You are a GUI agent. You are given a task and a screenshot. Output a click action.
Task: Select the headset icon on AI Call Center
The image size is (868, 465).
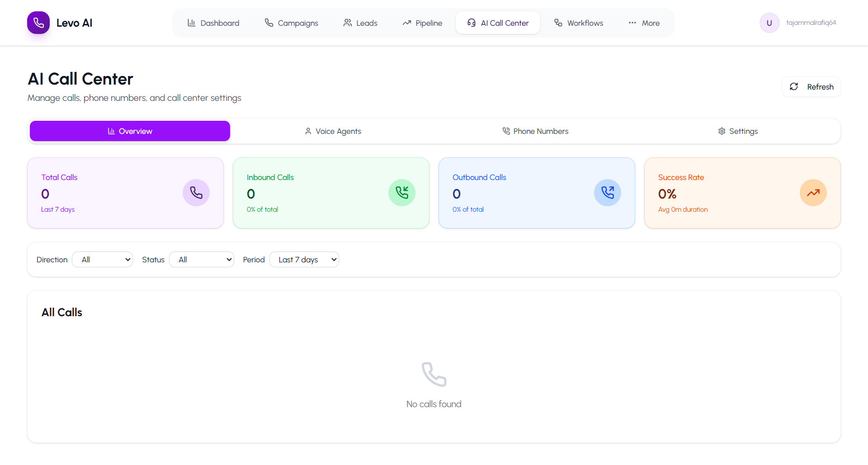(x=472, y=23)
